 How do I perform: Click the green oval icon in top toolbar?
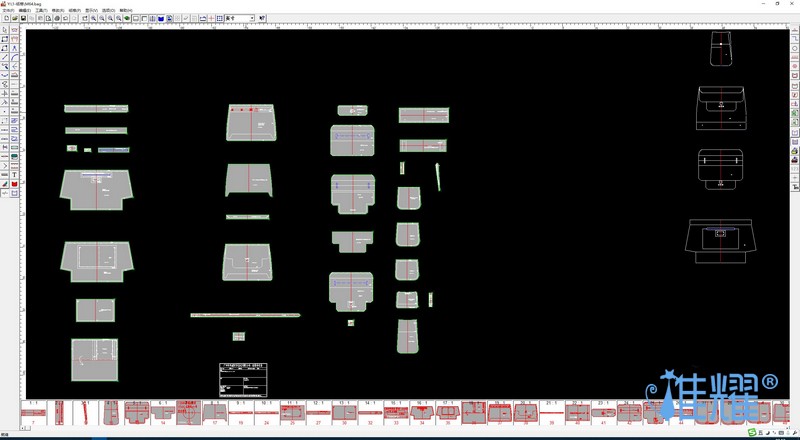[x=127, y=18]
